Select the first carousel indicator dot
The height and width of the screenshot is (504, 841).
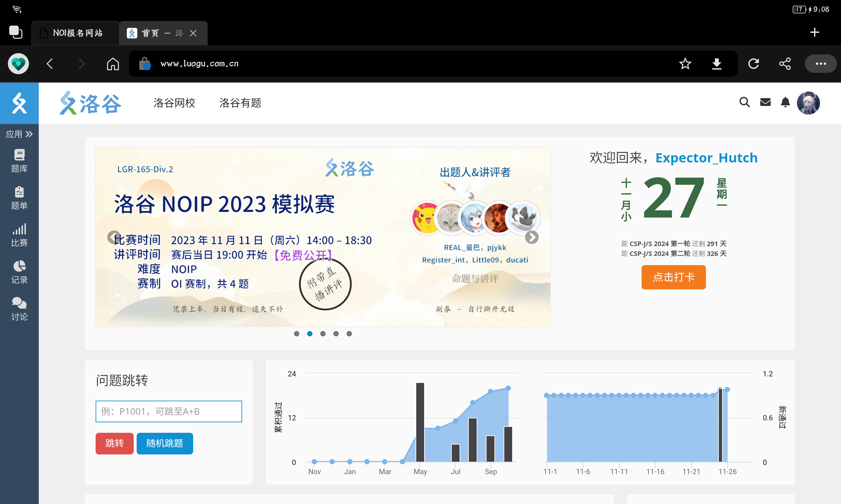296,334
